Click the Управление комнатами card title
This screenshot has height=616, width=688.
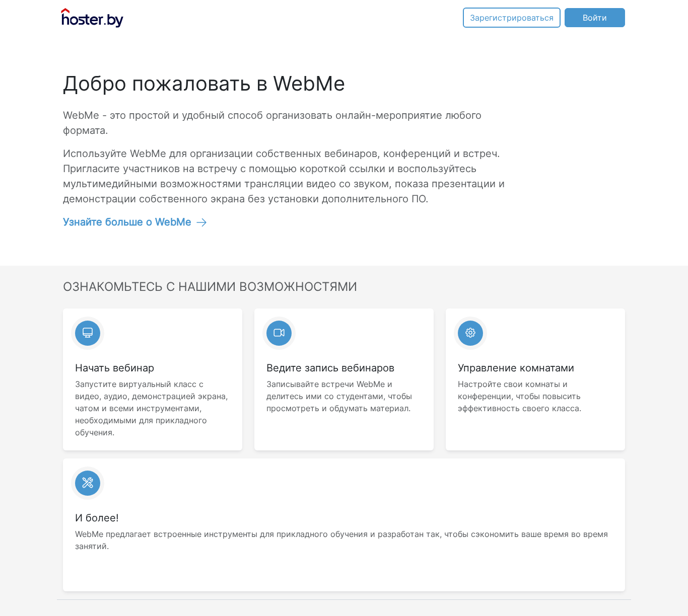tap(516, 368)
